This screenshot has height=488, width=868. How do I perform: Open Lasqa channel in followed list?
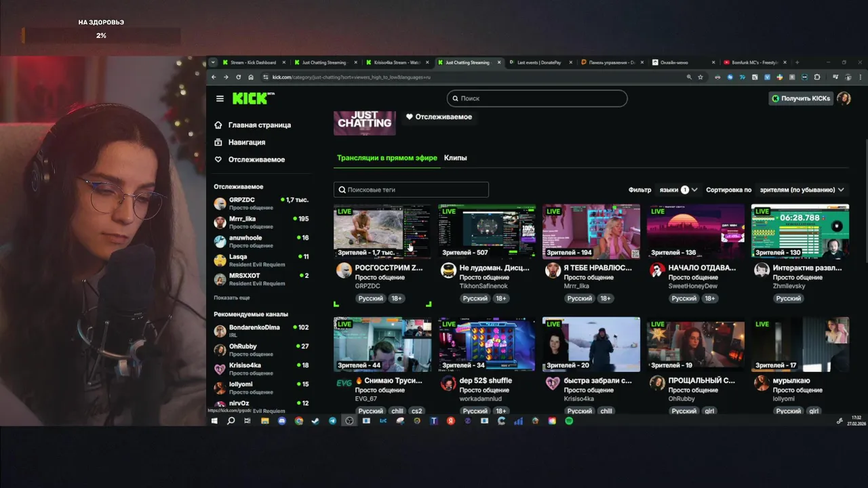click(261, 260)
